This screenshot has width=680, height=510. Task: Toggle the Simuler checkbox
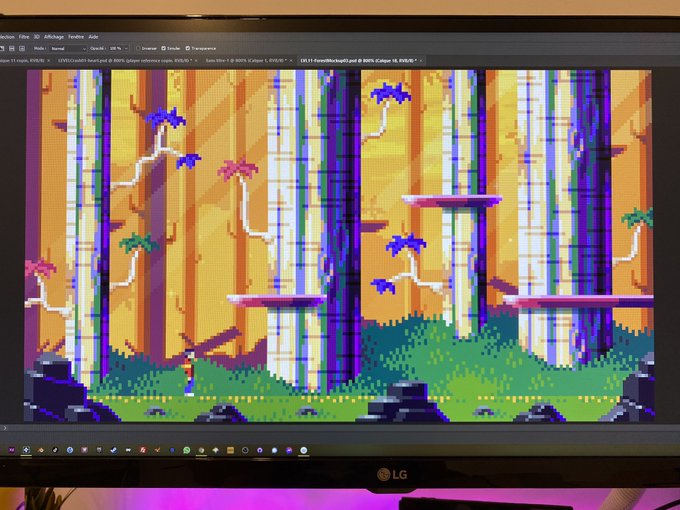[x=163, y=49]
